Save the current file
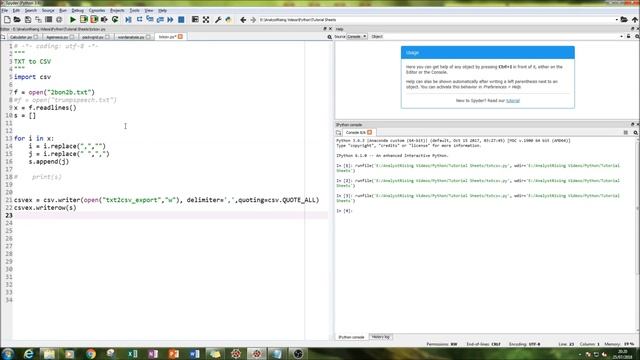 point(28,20)
